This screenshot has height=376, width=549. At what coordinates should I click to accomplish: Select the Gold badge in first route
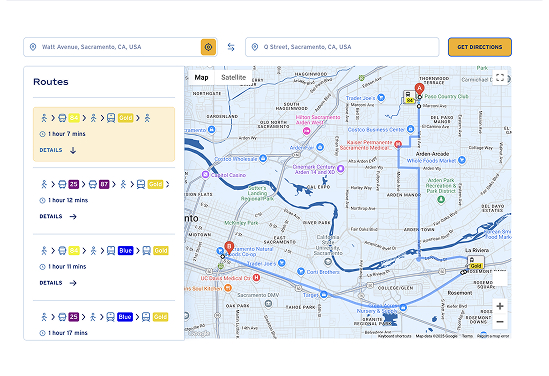pyautogui.click(x=125, y=118)
